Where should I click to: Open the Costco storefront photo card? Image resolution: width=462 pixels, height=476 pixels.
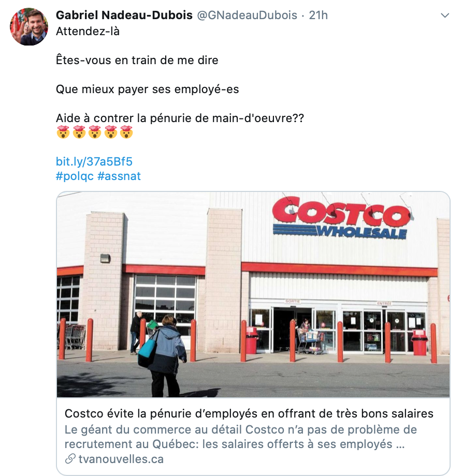pos(253,294)
